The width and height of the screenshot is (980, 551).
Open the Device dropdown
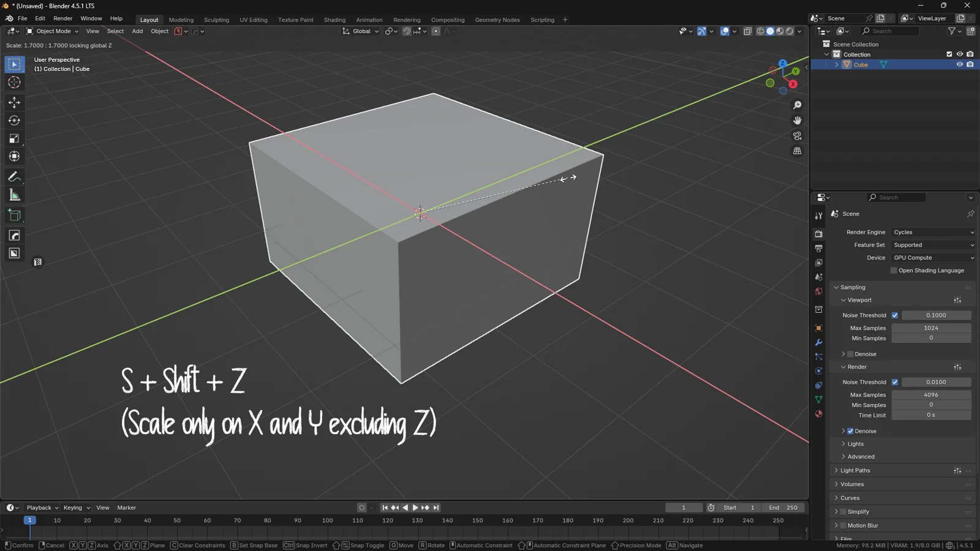(933, 258)
